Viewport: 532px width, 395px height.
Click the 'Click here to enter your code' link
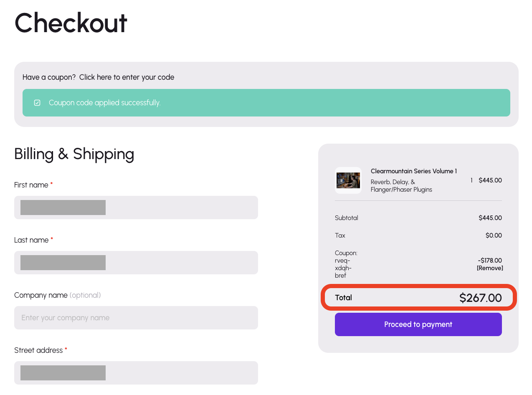point(127,77)
